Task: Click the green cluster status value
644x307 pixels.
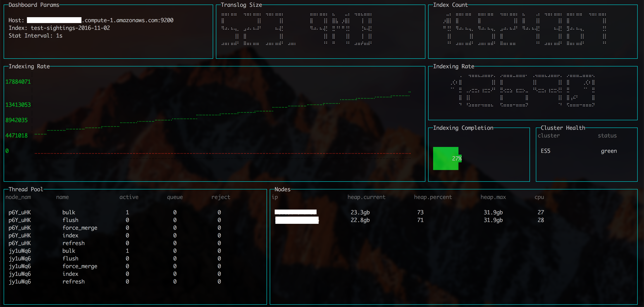Action: [608, 151]
